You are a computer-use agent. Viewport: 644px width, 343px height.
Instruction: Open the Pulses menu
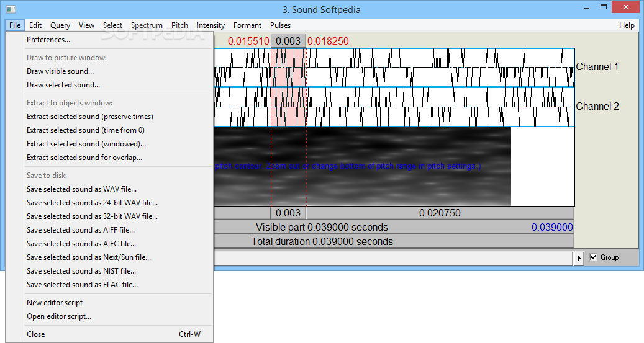click(280, 25)
